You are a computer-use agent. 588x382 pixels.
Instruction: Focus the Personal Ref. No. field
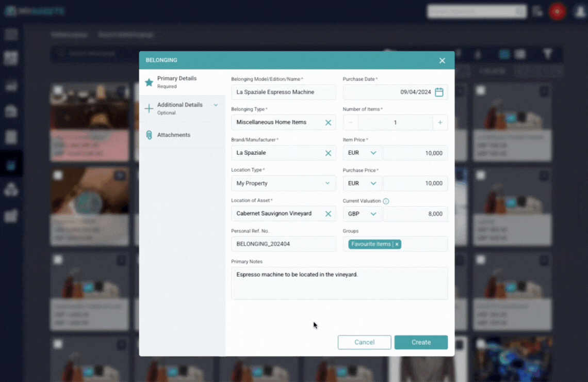[x=284, y=244]
